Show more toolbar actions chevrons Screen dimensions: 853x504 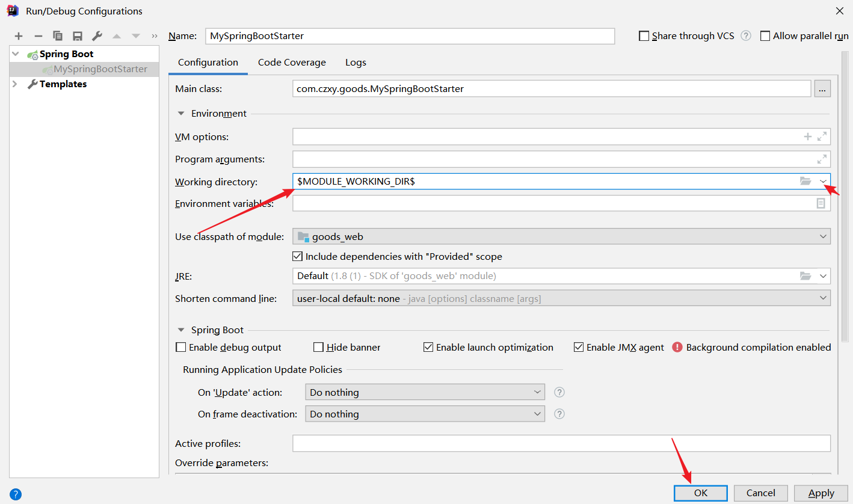(x=155, y=36)
